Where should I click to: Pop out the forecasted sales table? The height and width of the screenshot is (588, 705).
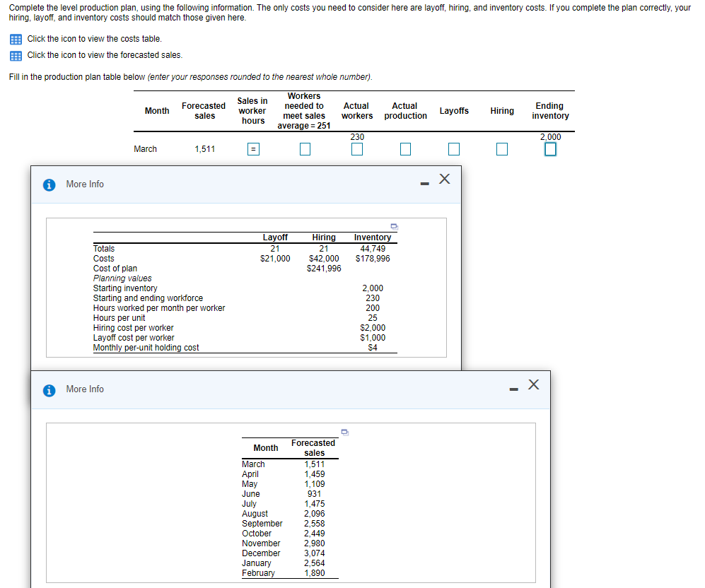click(344, 431)
